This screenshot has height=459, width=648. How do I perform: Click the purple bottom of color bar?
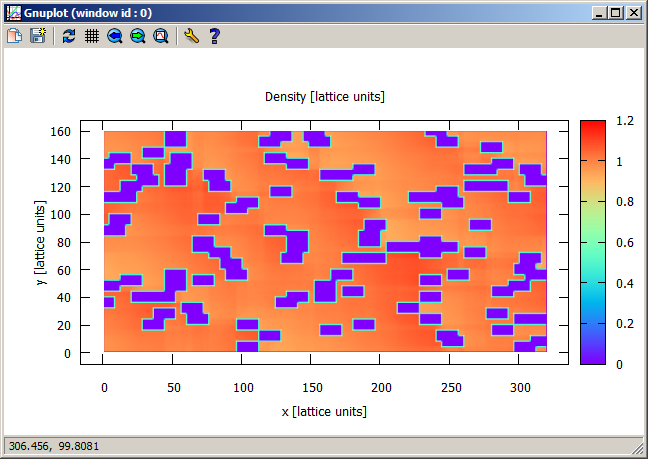[592, 358]
